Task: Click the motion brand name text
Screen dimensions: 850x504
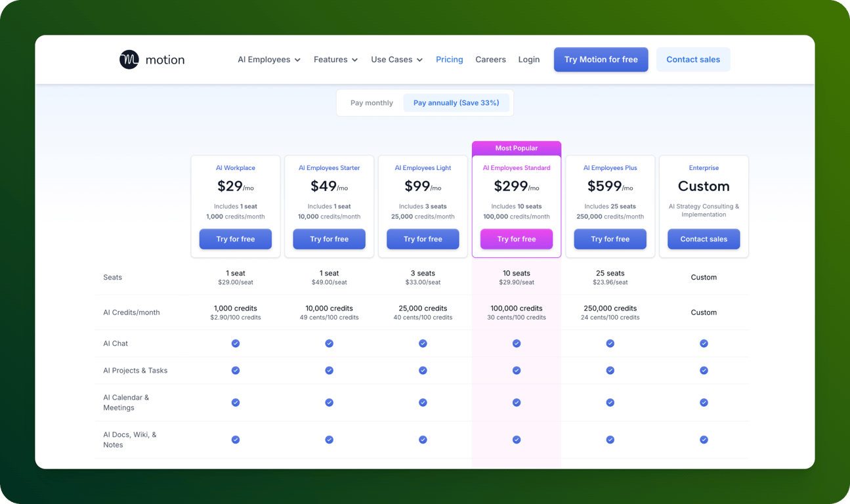Action: click(x=165, y=60)
